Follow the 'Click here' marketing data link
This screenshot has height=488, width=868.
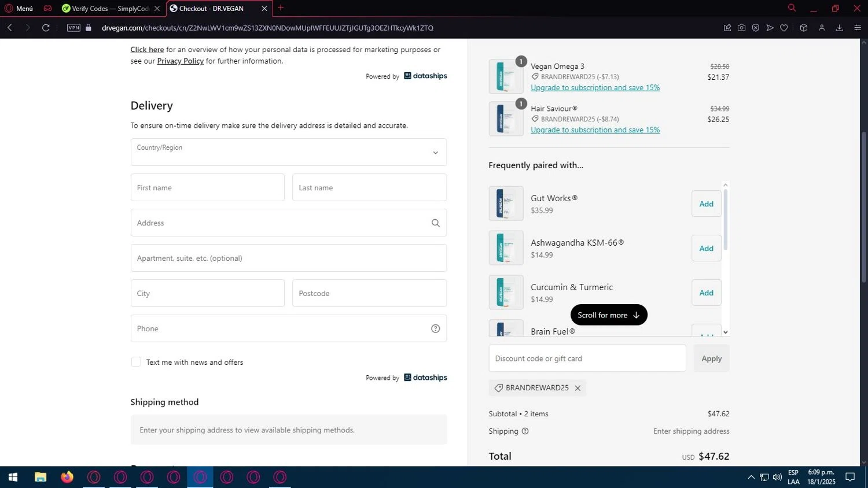tap(147, 50)
